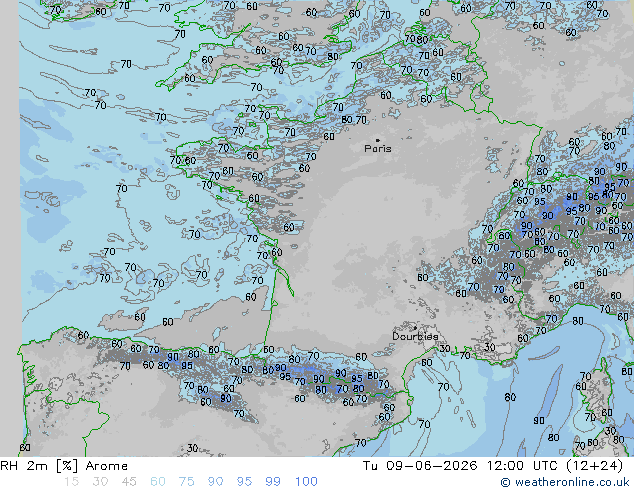
Task: Click the '12:00 UTC (12+24)' time label
Action: coord(555,466)
